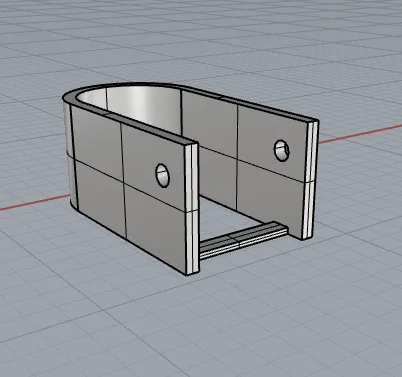
Task: Click the striped end face of the near wall
Action: (x=192, y=208)
